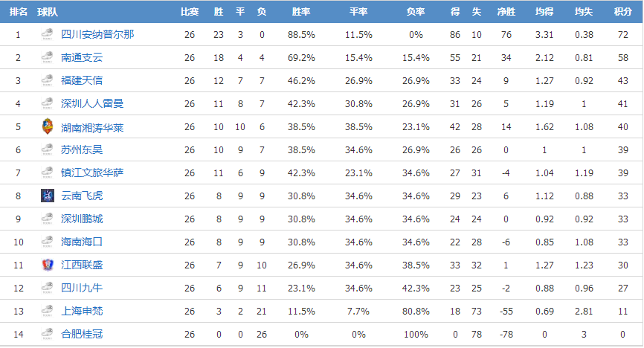Click the 湖南湘涛华莱 team crest icon

click(48, 126)
